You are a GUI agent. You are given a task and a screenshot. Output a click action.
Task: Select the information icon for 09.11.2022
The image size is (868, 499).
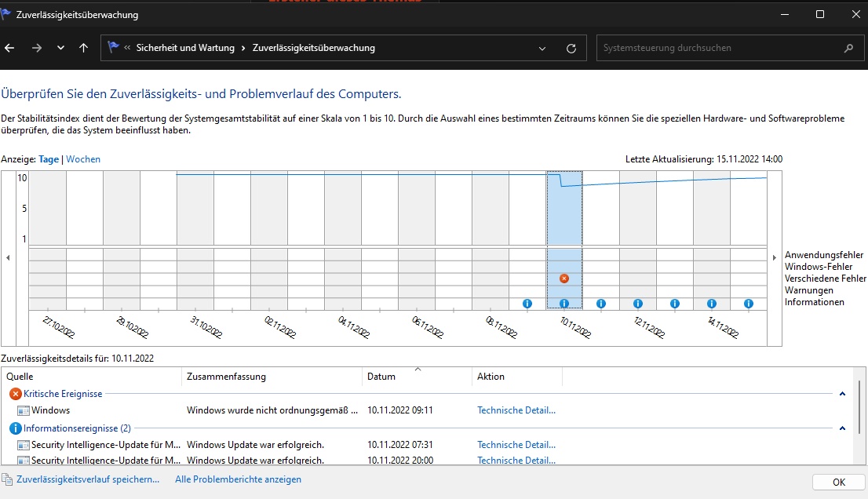tap(527, 304)
